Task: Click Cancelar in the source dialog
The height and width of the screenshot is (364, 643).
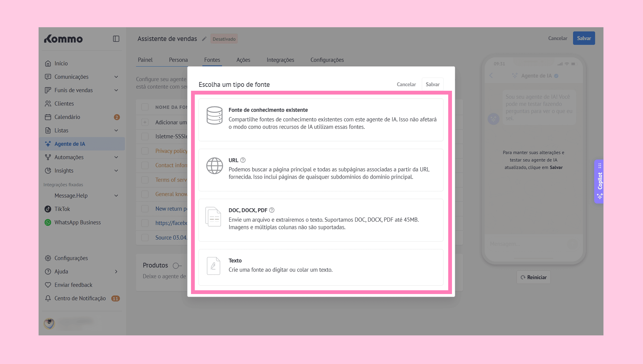Action: (x=406, y=84)
